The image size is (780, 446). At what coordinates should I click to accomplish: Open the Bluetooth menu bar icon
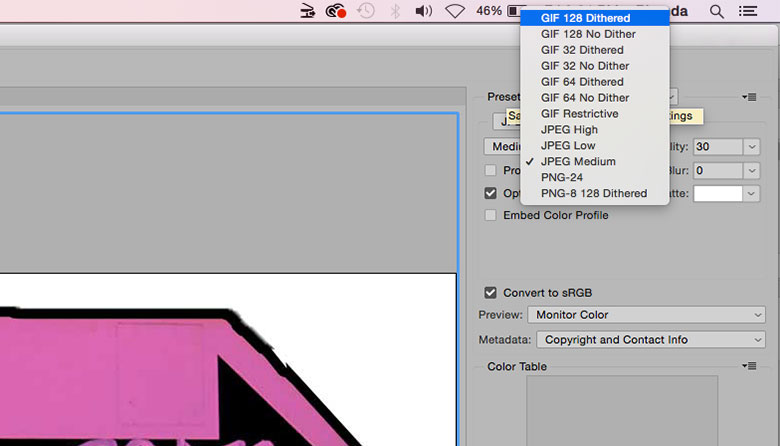[x=395, y=11]
